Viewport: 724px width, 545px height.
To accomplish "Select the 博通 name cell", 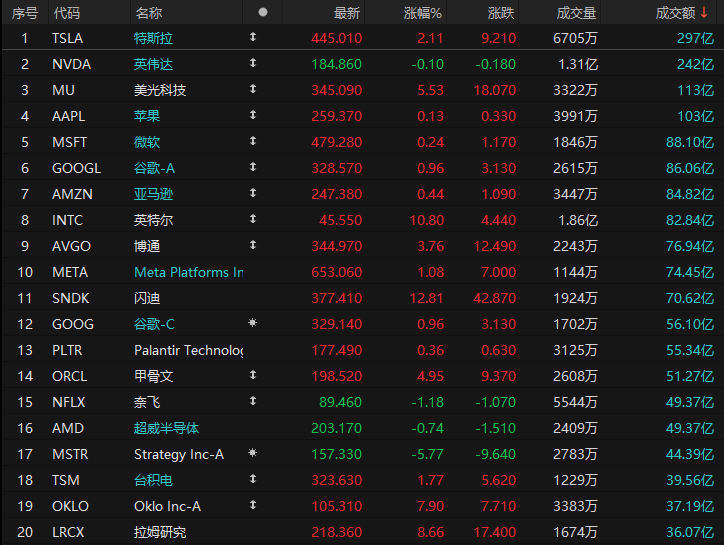I will (147, 246).
